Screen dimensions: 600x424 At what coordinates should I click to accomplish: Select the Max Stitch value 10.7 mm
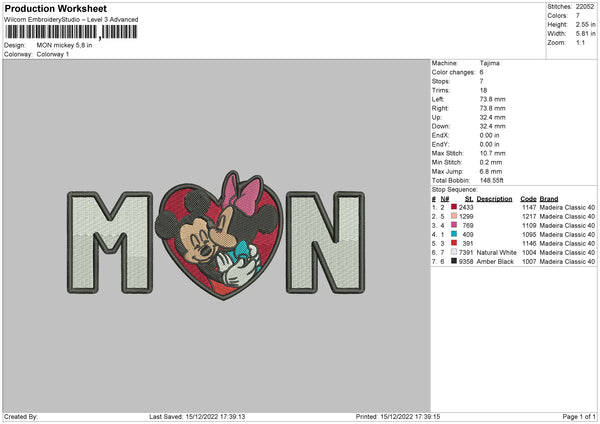pyautogui.click(x=492, y=153)
